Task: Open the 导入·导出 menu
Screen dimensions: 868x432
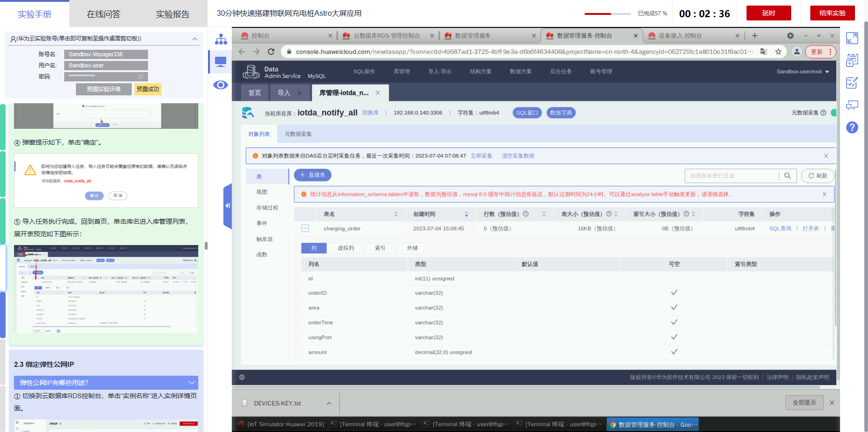Action: pyautogui.click(x=440, y=72)
